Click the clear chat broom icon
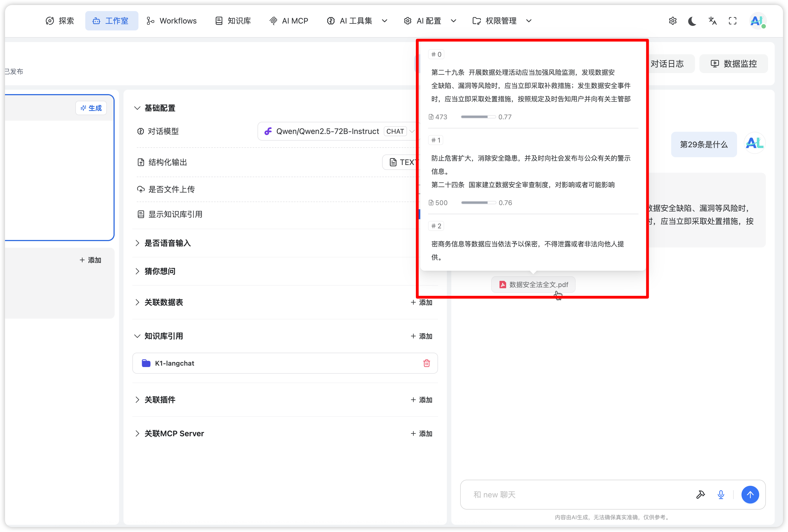The height and width of the screenshot is (532, 788). [700, 495]
